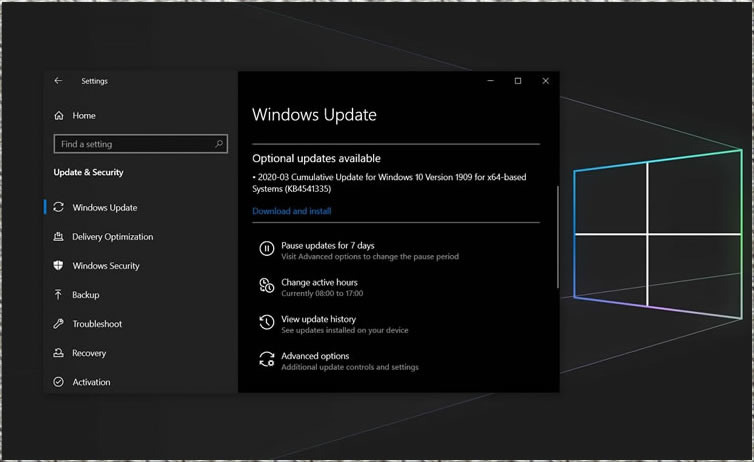Click 'See updates installed on your device'
Screen dimensions: 754x462
pyautogui.click(x=344, y=330)
